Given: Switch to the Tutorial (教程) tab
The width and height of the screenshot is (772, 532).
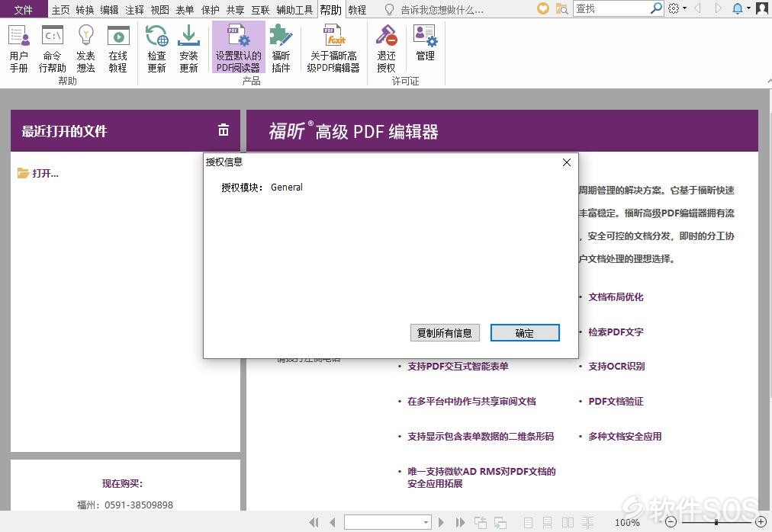Looking at the screenshot, I should [x=358, y=10].
